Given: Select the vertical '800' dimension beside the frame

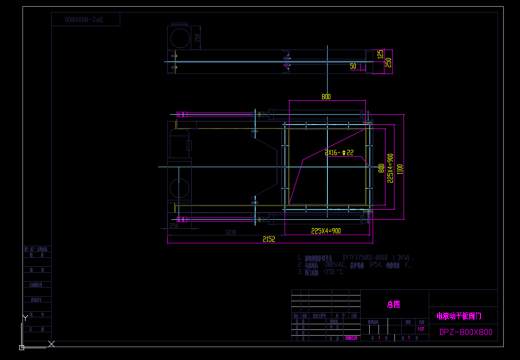Looking at the screenshot, I should click(381, 168).
